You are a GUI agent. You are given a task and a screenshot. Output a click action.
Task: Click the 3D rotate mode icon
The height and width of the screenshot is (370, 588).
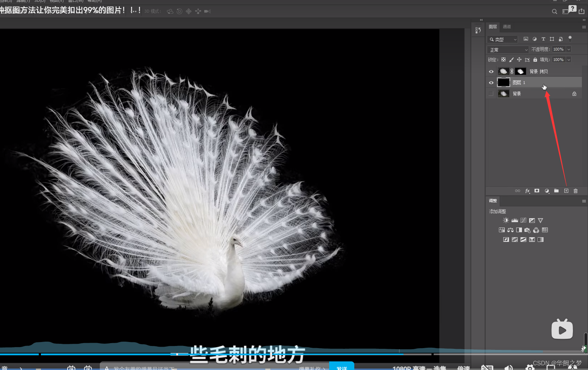point(170,11)
